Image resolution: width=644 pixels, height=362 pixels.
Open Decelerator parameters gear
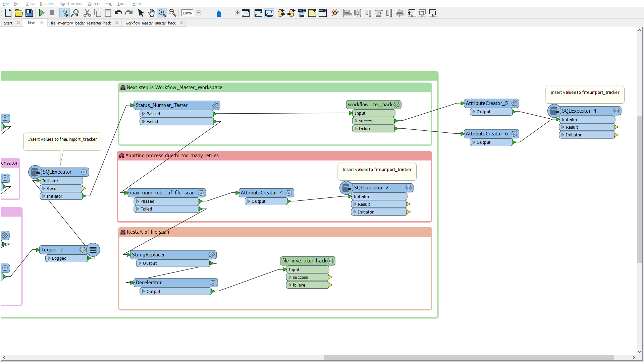[x=213, y=283]
